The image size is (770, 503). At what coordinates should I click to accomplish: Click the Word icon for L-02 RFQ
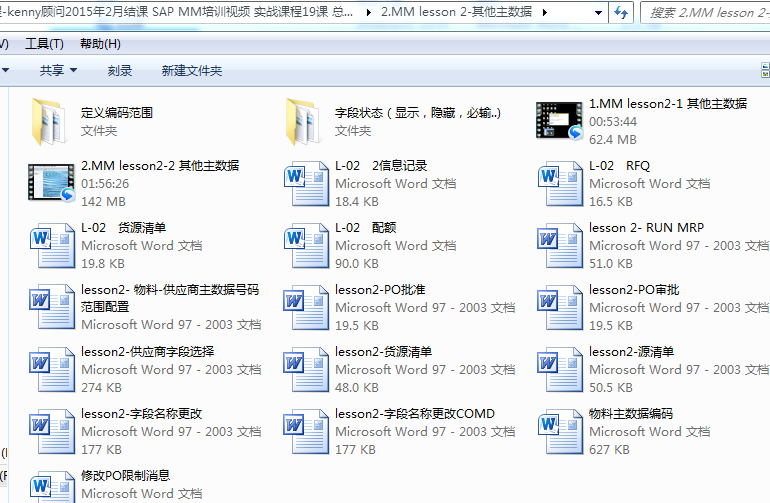(x=560, y=183)
